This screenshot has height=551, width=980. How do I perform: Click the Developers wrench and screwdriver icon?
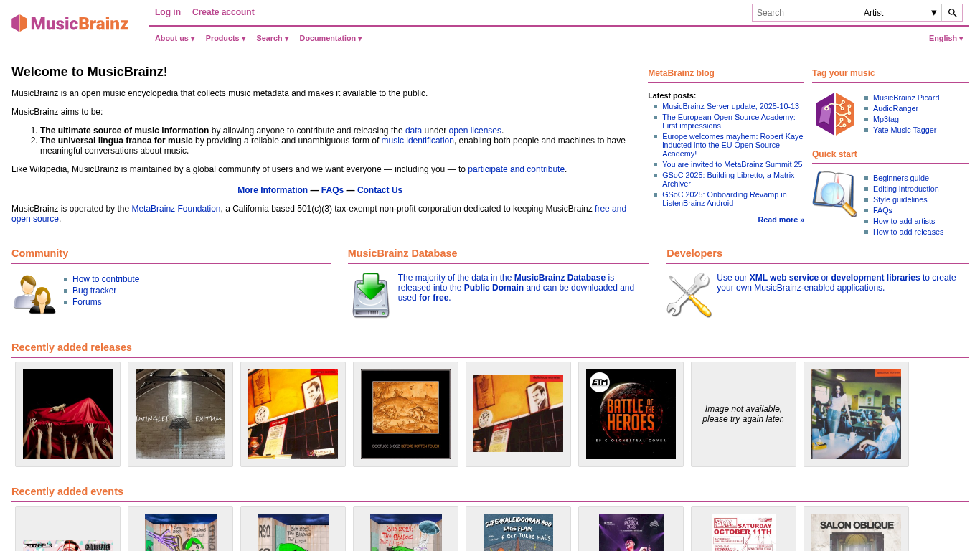click(x=689, y=295)
